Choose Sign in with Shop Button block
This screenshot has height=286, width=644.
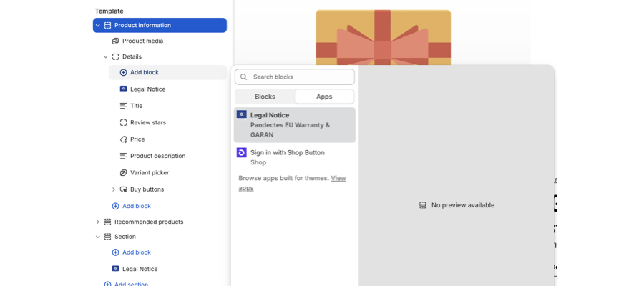coord(295,157)
